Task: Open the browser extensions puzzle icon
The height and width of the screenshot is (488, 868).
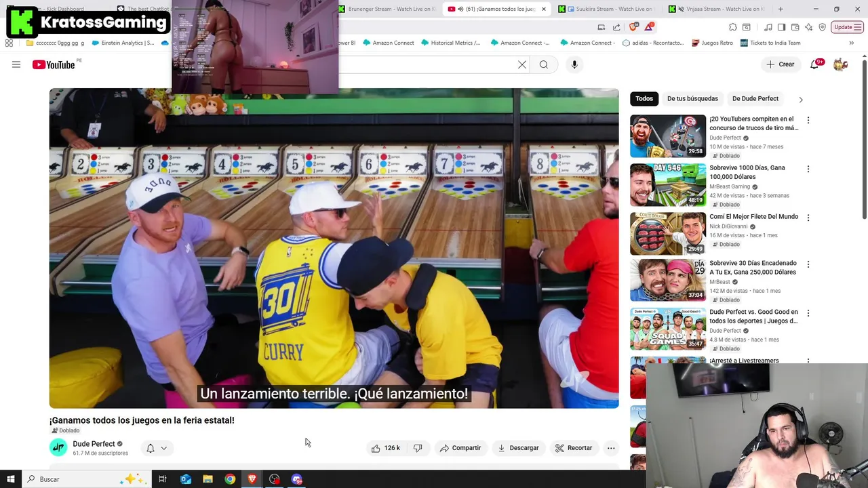Action: (x=733, y=27)
